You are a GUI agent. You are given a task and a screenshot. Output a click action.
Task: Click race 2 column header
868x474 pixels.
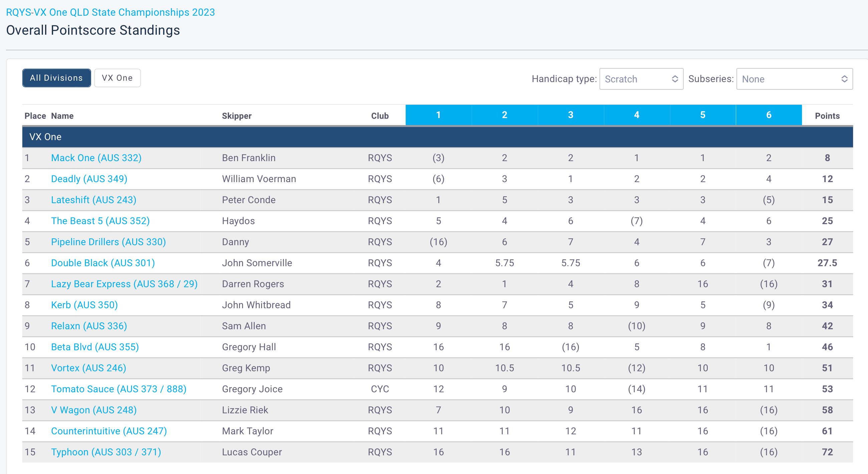(504, 115)
